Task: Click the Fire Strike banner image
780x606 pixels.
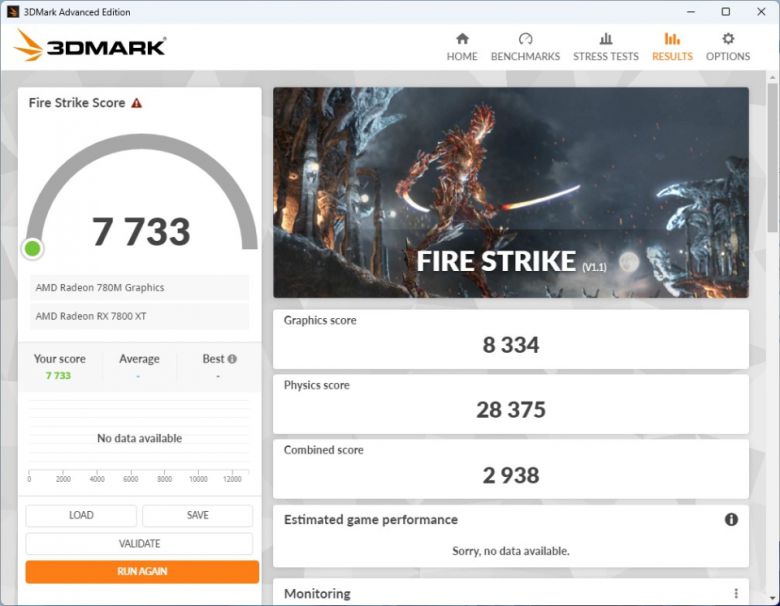Action: click(x=510, y=192)
